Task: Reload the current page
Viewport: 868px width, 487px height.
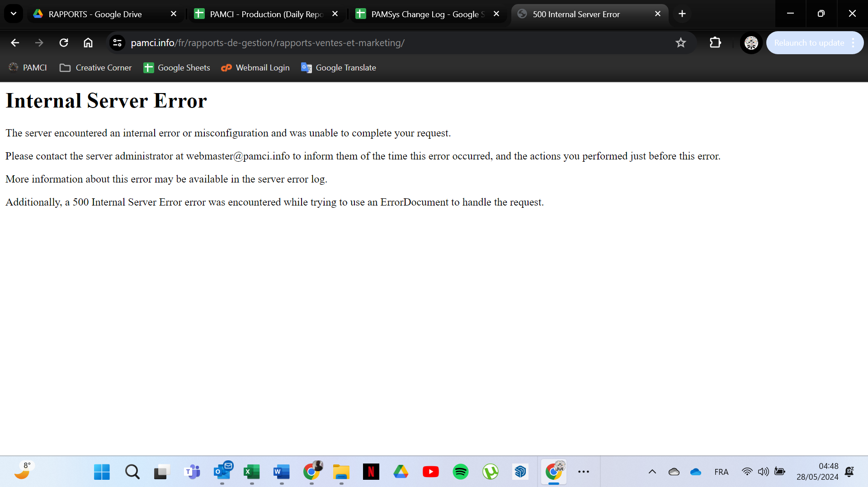Action: [64, 43]
